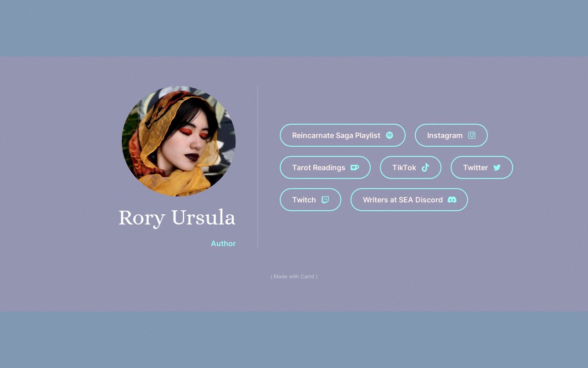Join the Writers at SEA Discord
588x368 pixels.
pos(403,200)
